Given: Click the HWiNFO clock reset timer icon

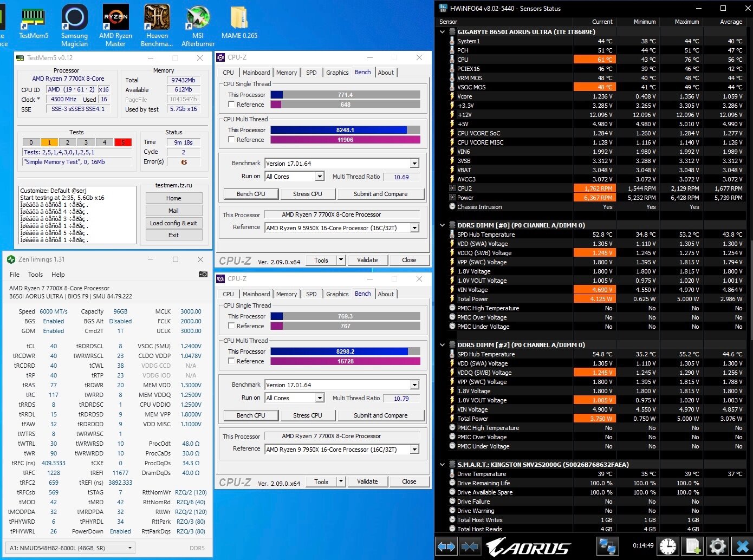Looking at the screenshot, I should pos(668,546).
